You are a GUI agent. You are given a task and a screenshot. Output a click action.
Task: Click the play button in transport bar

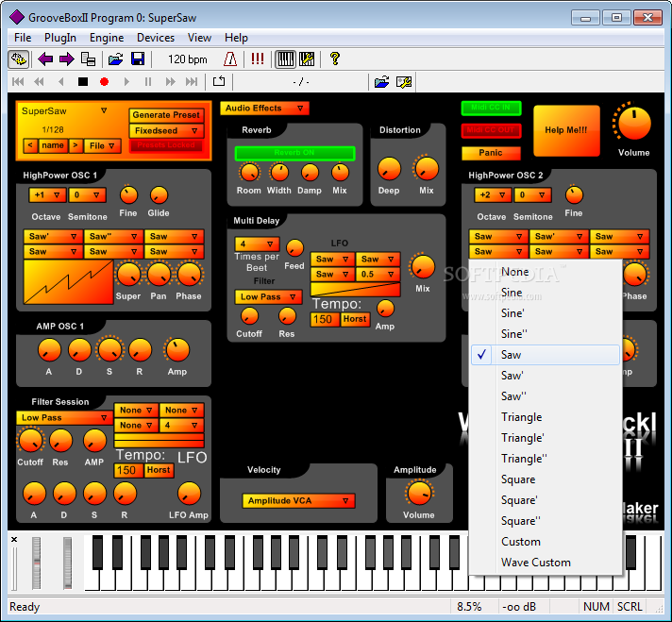pyautogui.click(x=126, y=81)
